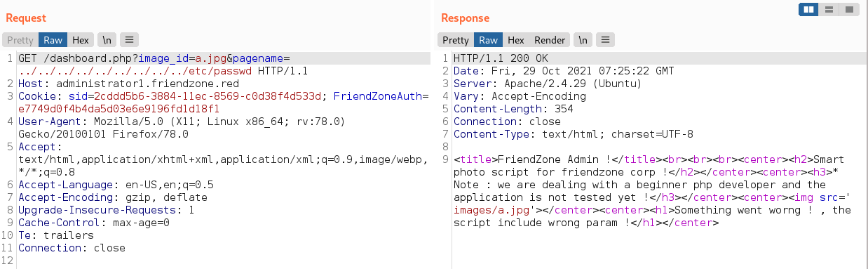Click Accept-Language: en-US,en;q=0.5 line
868x269 pixels.
(x=116, y=185)
